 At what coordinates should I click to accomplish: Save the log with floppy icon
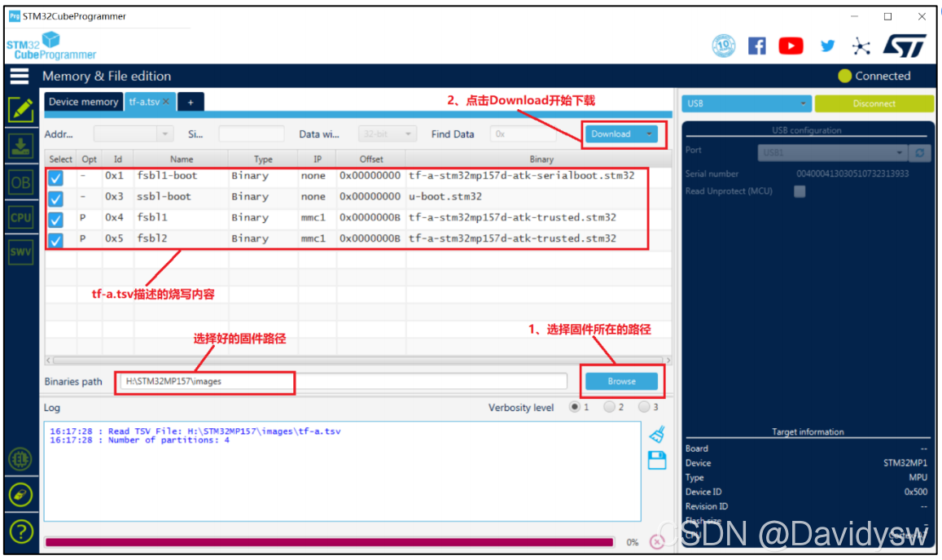click(657, 460)
